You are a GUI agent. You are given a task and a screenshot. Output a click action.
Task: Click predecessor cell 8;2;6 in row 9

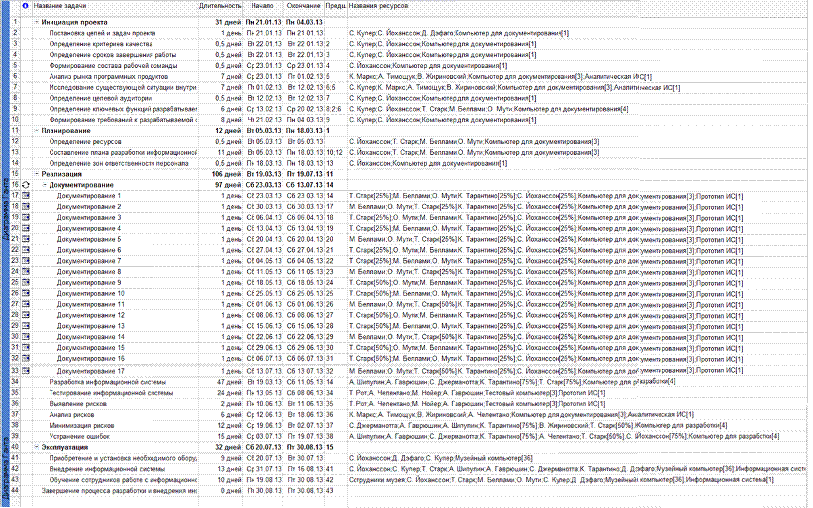[335, 109]
